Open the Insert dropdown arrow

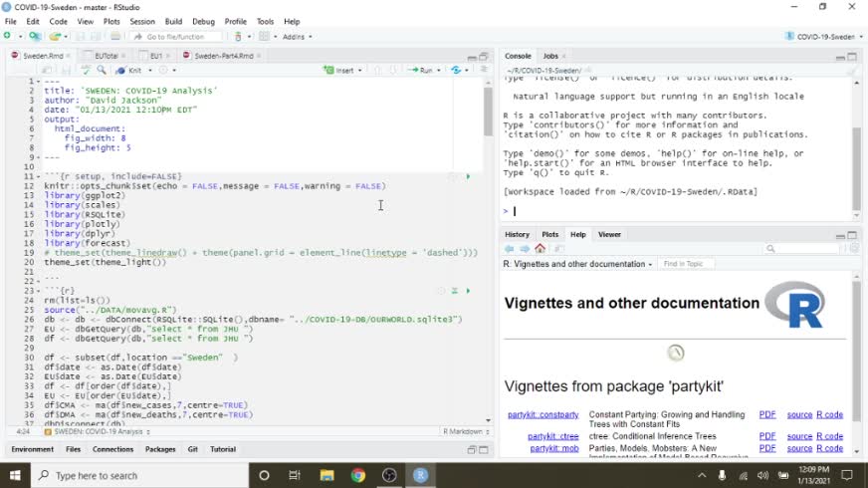click(359, 71)
